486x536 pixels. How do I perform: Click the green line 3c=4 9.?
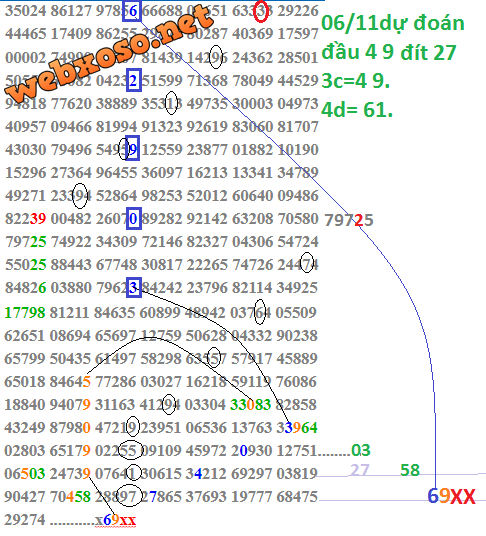click(355, 81)
